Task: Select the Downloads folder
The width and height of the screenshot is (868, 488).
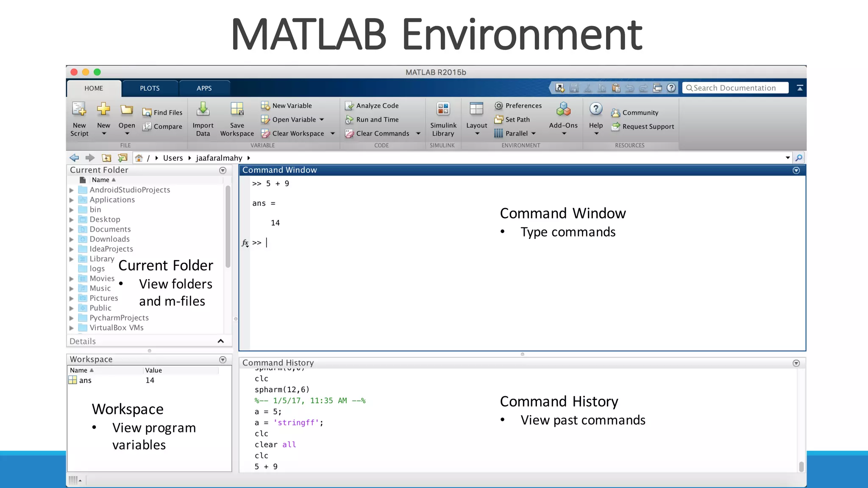Action: 109,239
